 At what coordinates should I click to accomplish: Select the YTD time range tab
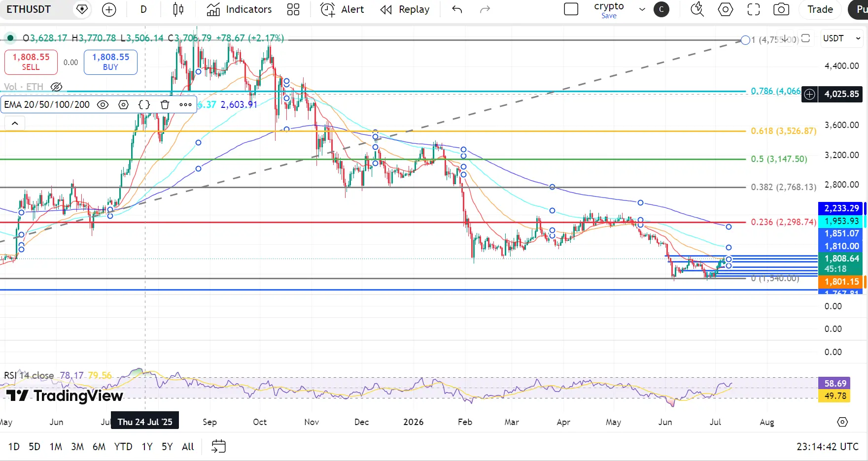(x=123, y=447)
